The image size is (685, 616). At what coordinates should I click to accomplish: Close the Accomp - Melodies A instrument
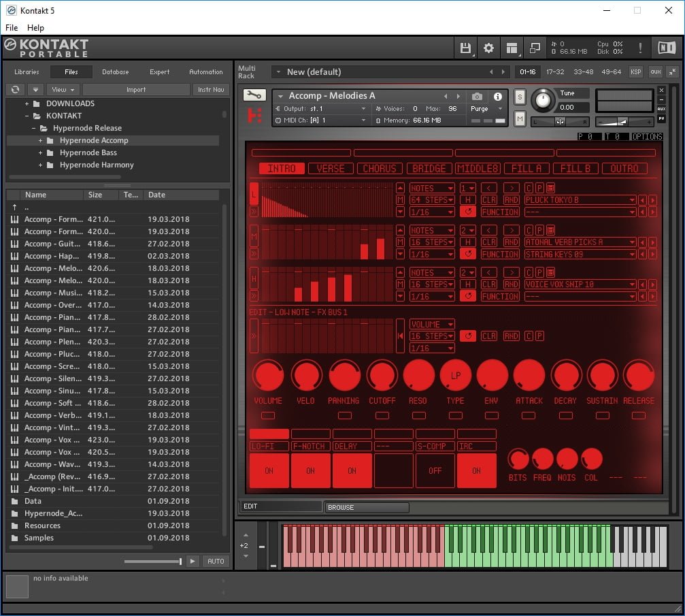[x=661, y=90]
